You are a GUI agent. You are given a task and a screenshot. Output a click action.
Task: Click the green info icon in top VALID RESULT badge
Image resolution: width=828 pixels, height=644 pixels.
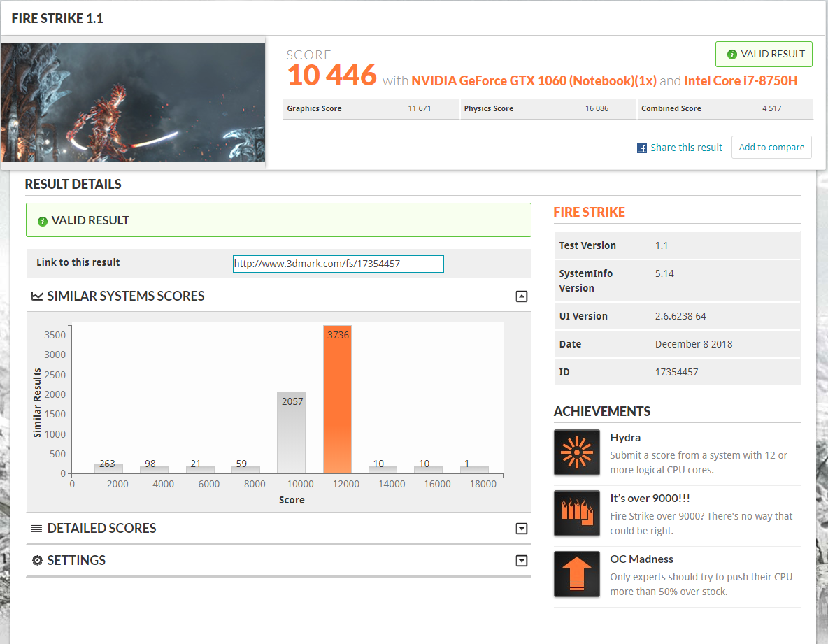coord(732,55)
